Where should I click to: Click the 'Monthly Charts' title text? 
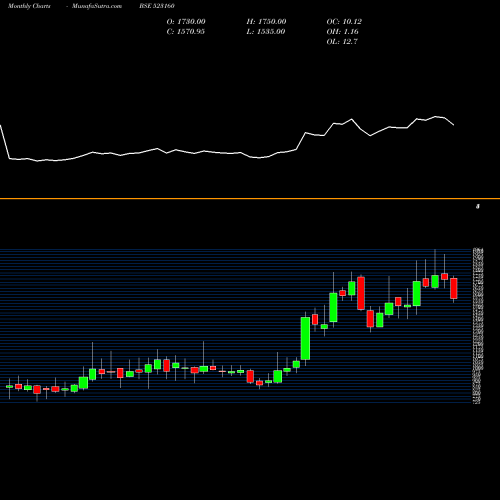[x=29, y=6]
